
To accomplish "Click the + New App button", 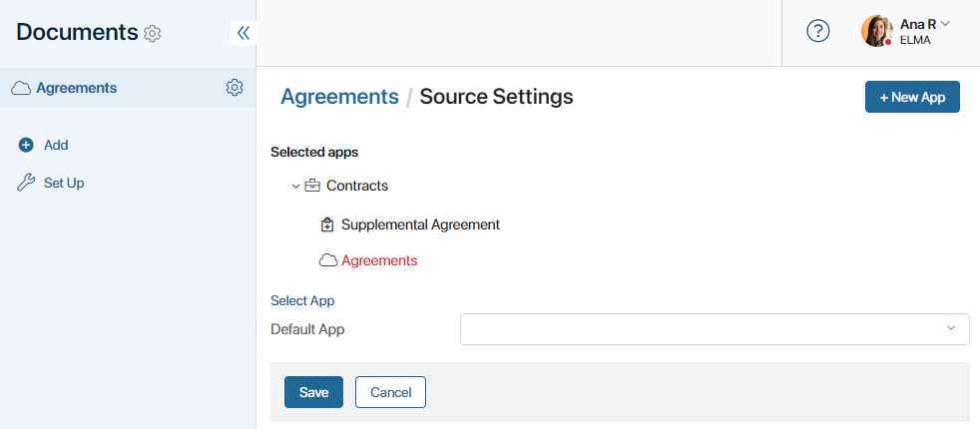I will (912, 97).
